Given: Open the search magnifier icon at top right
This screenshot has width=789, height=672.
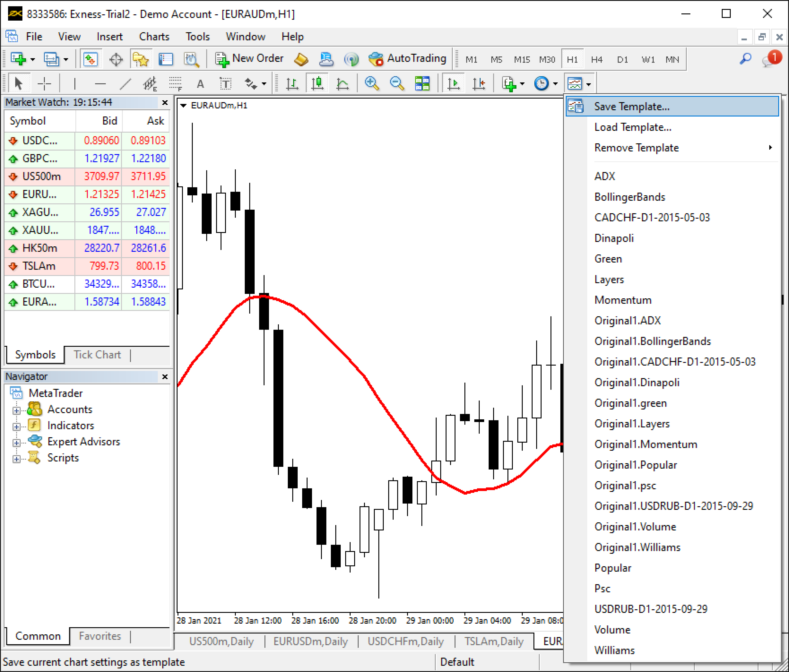Looking at the screenshot, I should tap(745, 59).
